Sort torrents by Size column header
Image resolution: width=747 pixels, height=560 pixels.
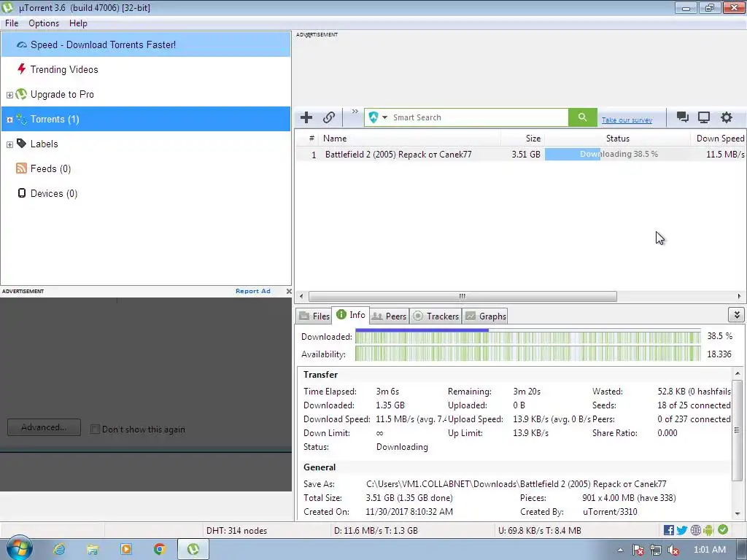click(522, 139)
